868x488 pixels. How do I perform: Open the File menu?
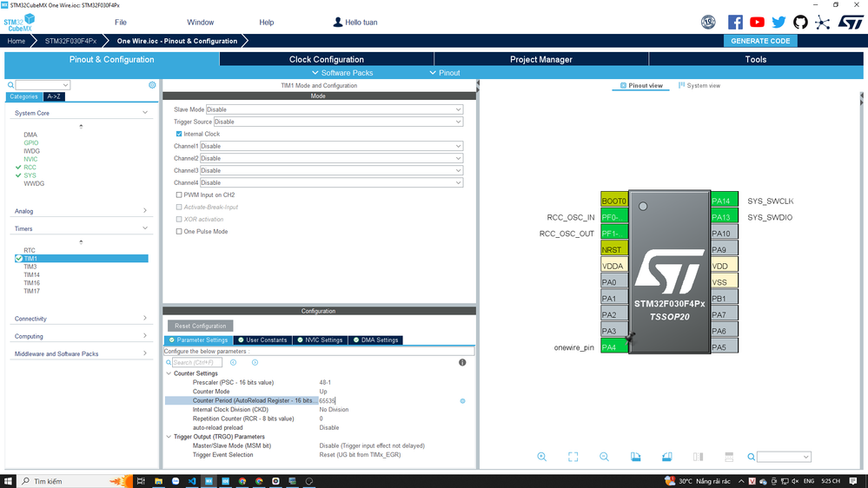point(121,22)
